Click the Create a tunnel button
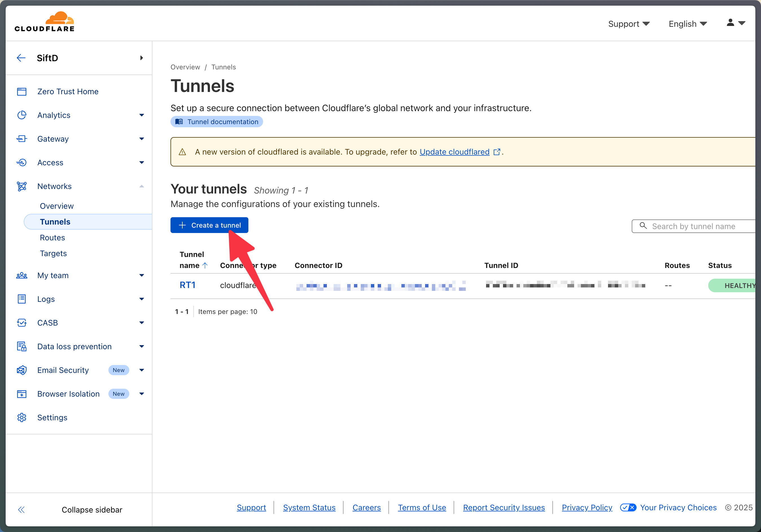This screenshot has width=761, height=532. (209, 225)
